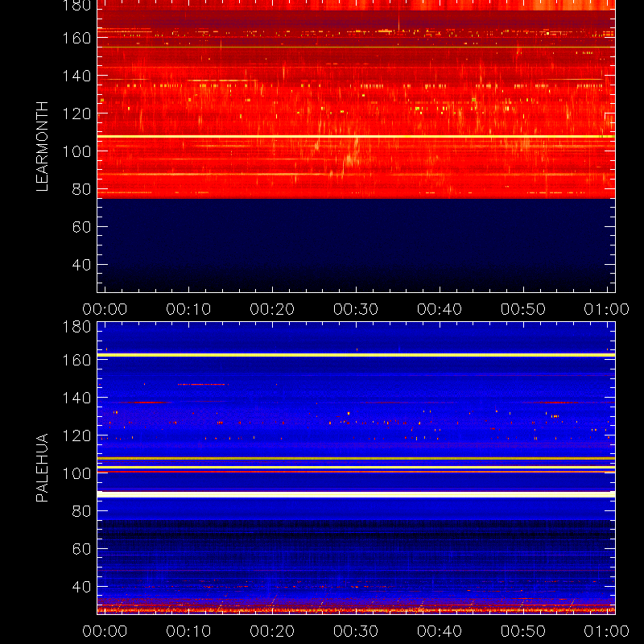Click 00:50 time label below Palehua plot
The width and height of the screenshot is (644, 644).
point(522,631)
